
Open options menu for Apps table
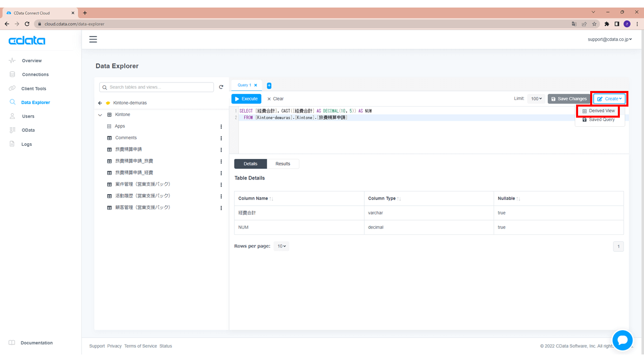(221, 126)
